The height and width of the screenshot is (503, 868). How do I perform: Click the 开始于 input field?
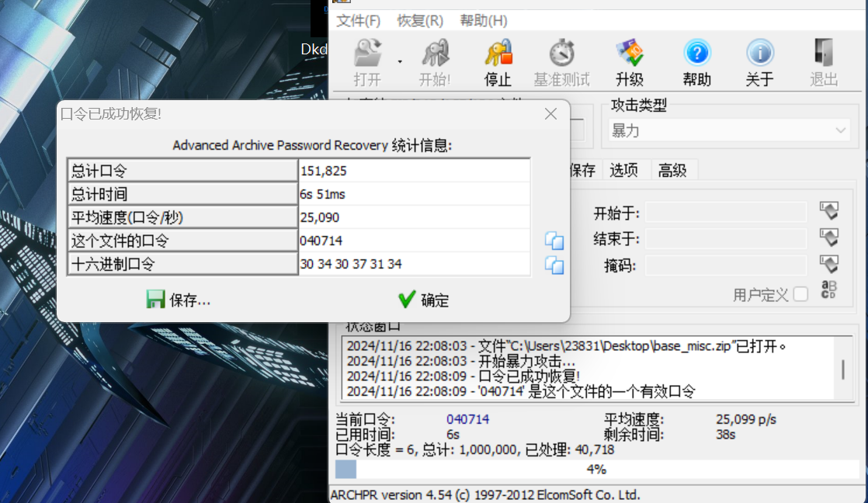(x=726, y=213)
